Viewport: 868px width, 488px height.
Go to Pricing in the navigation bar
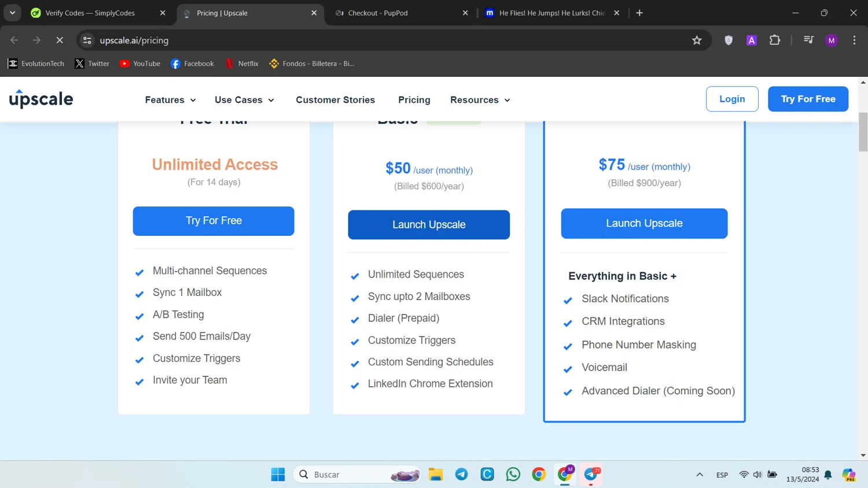[x=414, y=100]
